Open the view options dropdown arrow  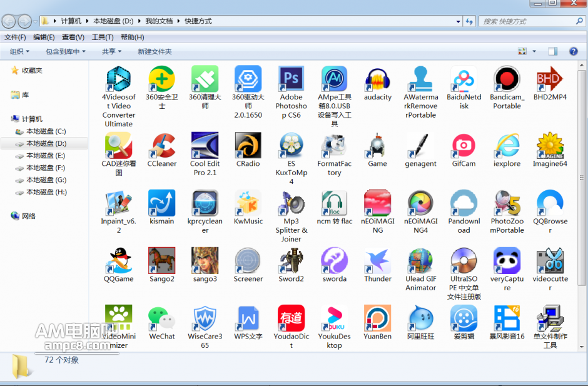point(534,51)
